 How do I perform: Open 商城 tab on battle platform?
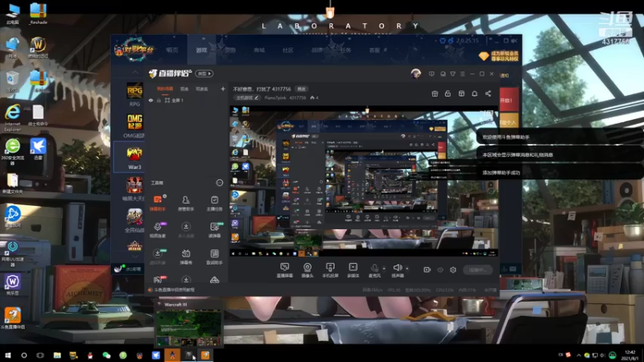259,50
